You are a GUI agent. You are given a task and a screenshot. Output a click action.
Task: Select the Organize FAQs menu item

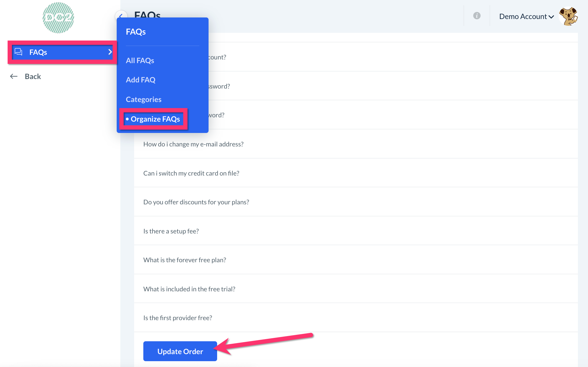[155, 119]
